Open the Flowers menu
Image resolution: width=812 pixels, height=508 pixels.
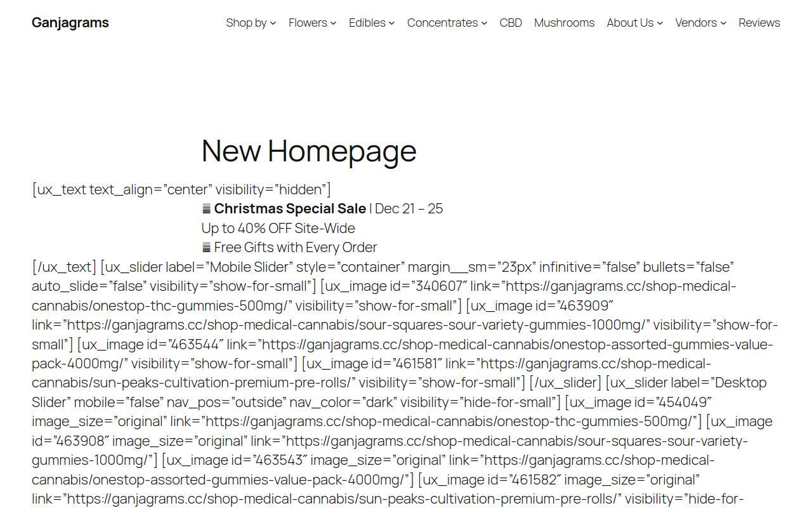[308, 23]
